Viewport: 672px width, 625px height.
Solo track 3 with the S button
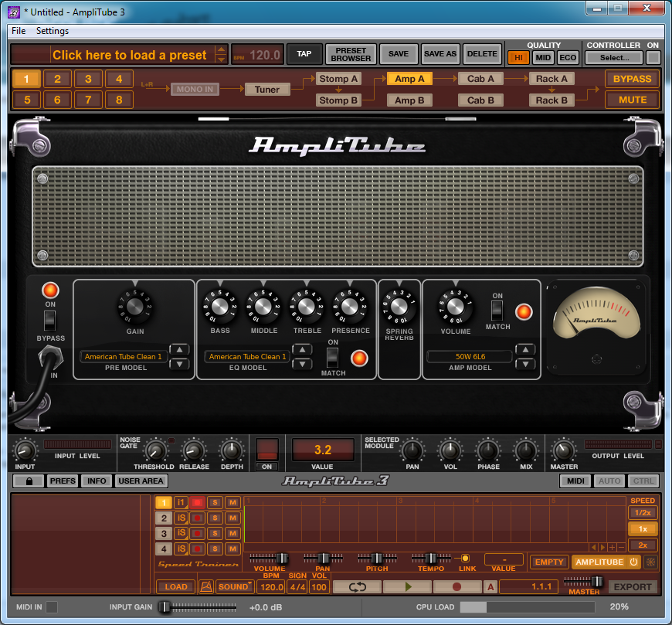[x=216, y=533]
